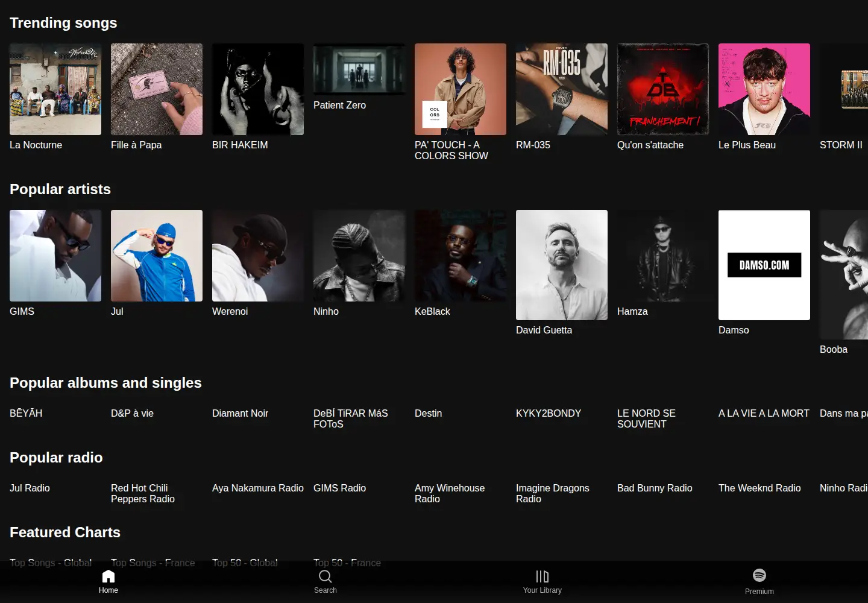Click Amy Winehouse Radio
868x603 pixels.
point(450,493)
